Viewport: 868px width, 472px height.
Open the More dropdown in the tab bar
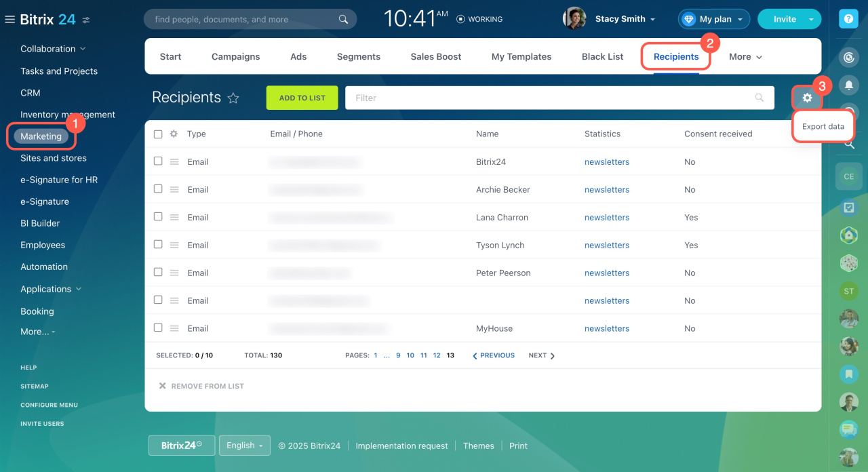pos(745,57)
